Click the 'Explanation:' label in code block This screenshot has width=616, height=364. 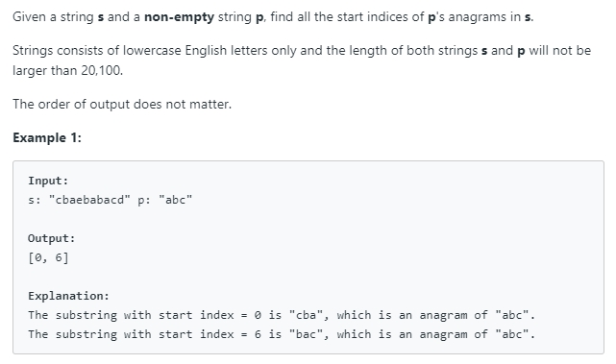[69, 296]
